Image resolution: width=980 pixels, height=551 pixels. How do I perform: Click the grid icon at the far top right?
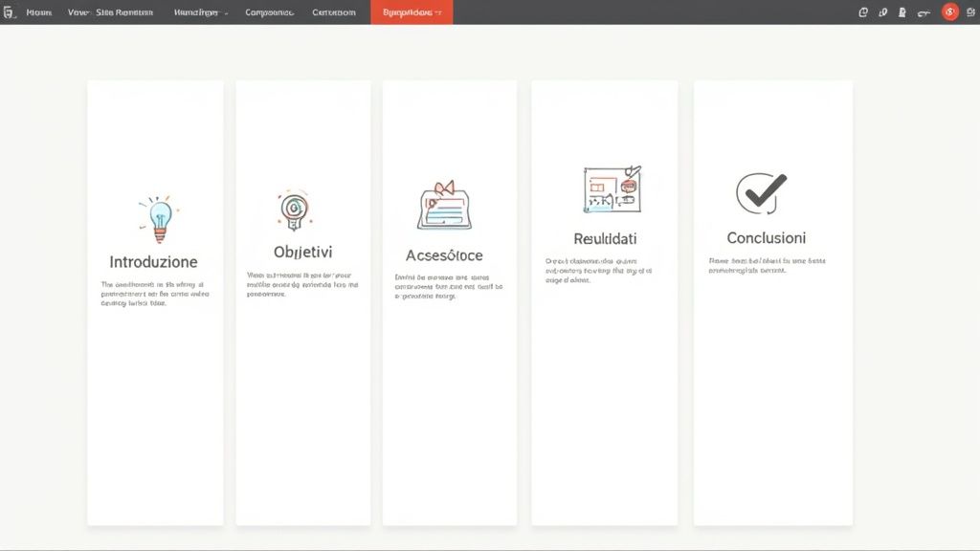pyautogui.click(x=969, y=11)
